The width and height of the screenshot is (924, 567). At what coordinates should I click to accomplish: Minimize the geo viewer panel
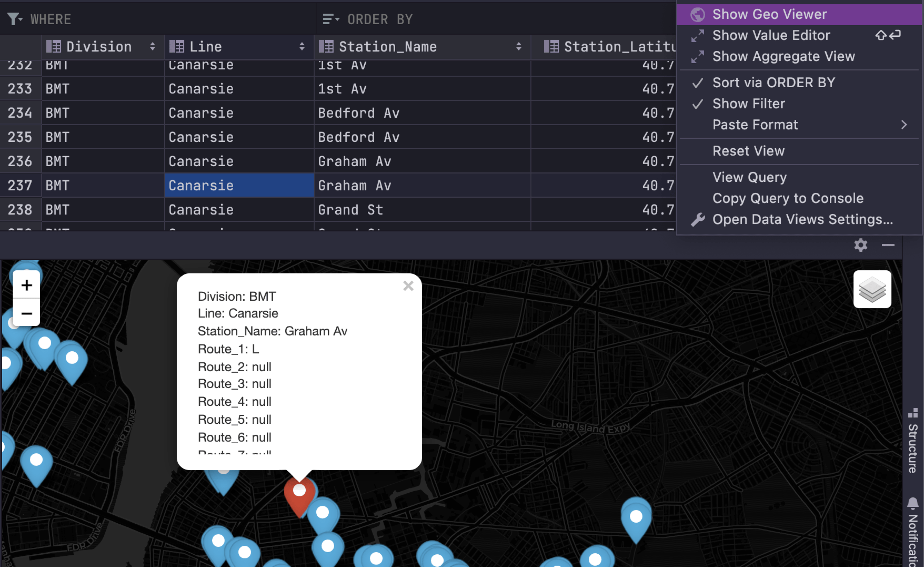pos(888,245)
